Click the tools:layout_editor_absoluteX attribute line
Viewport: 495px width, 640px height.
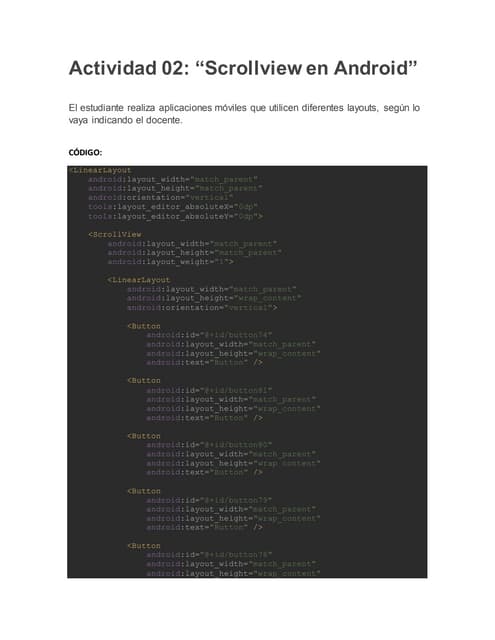173,207
